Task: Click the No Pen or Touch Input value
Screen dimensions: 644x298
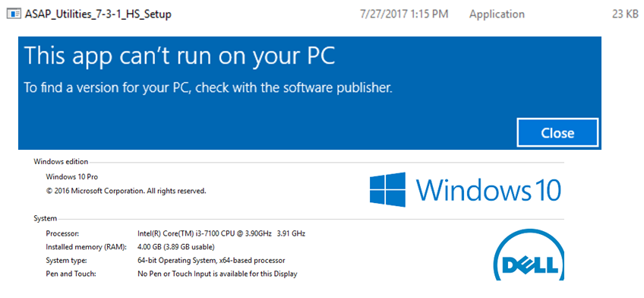Action: tap(217, 274)
